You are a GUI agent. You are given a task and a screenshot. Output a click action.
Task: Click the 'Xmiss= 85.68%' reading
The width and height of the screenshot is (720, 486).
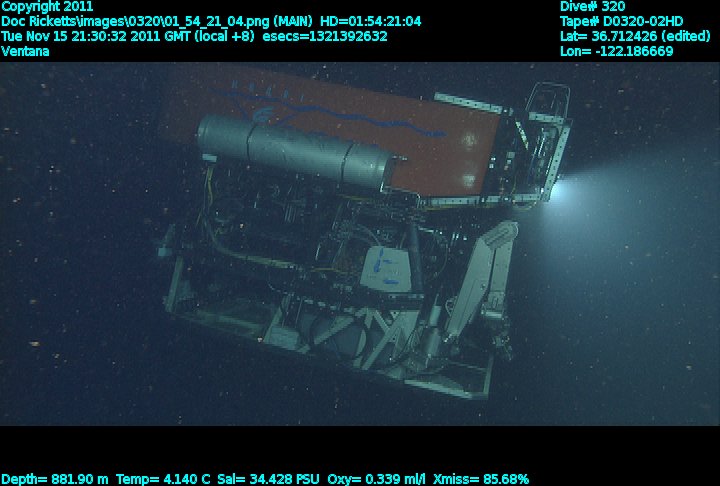[481, 479]
